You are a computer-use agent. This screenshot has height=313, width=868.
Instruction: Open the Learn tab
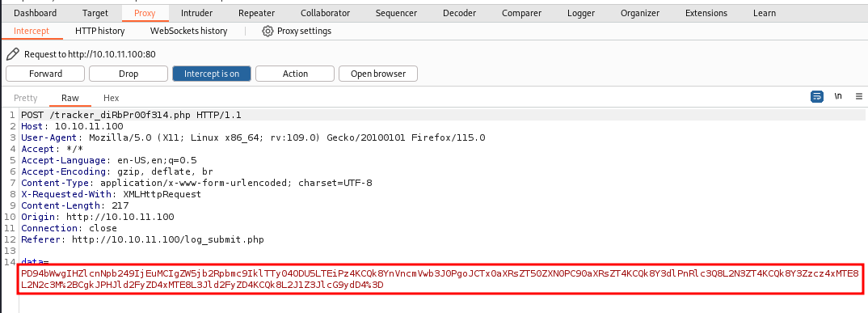765,13
